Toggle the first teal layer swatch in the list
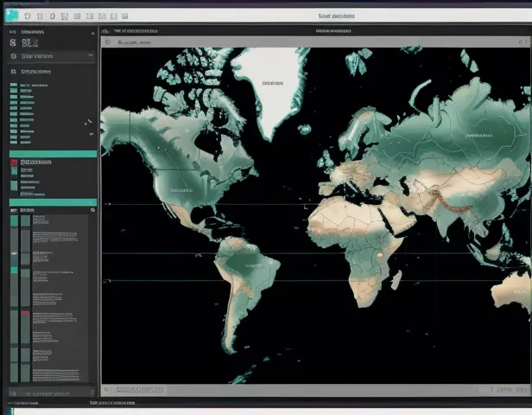532x415 pixels. pyautogui.click(x=13, y=86)
